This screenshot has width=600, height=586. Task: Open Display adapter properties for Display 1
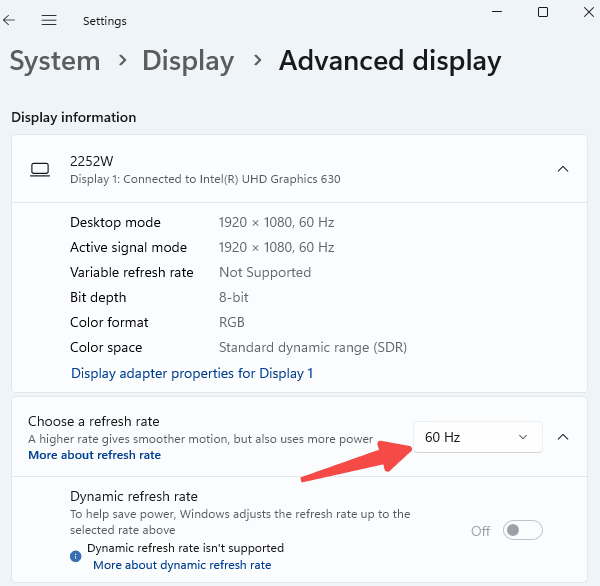[192, 373]
